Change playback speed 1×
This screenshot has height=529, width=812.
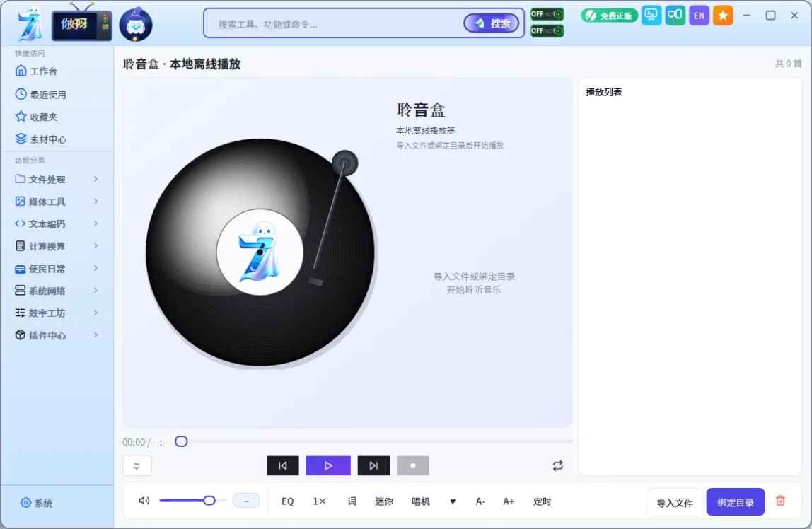(319, 501)
